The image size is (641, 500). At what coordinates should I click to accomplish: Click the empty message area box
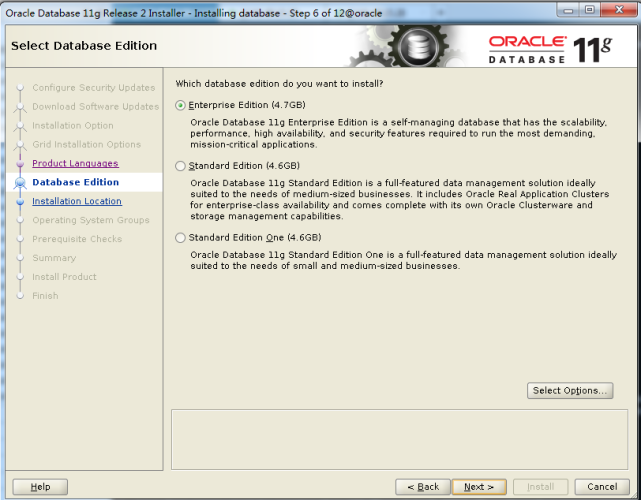tap(399, 439)
